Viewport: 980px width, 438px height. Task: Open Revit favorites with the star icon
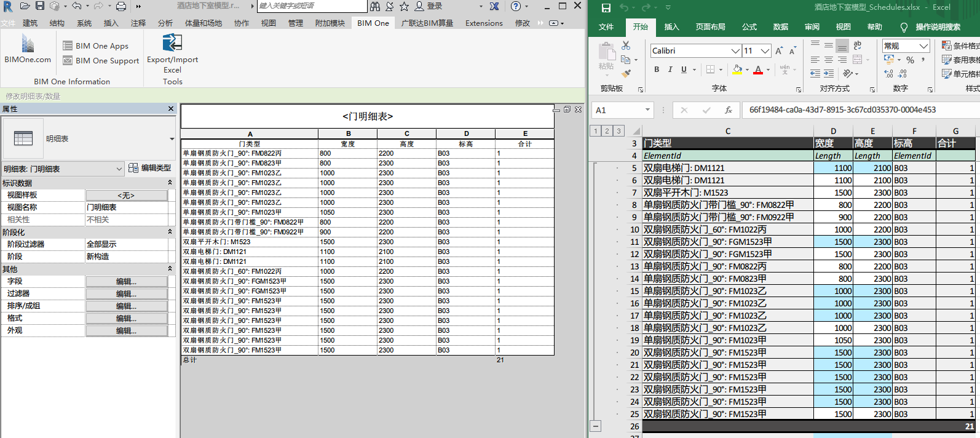point(404,6)
